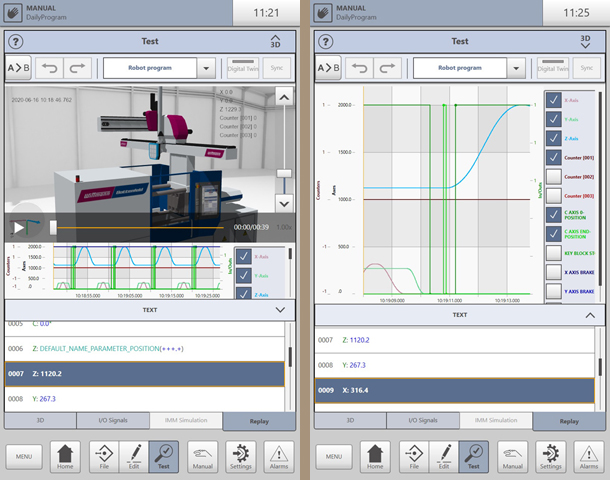
Task: Toggle X-Axis checkbox in right chart legend
Action: [554, 100]
